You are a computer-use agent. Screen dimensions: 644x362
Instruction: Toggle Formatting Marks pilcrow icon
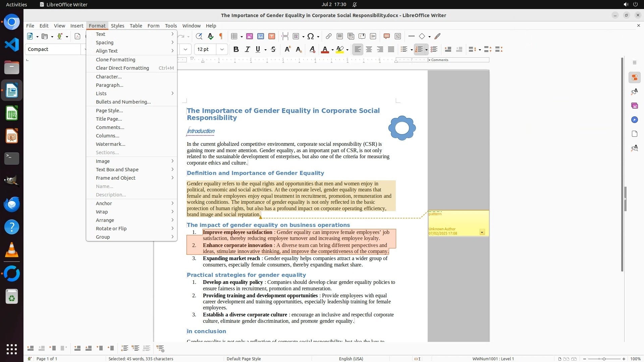point(221,36)
